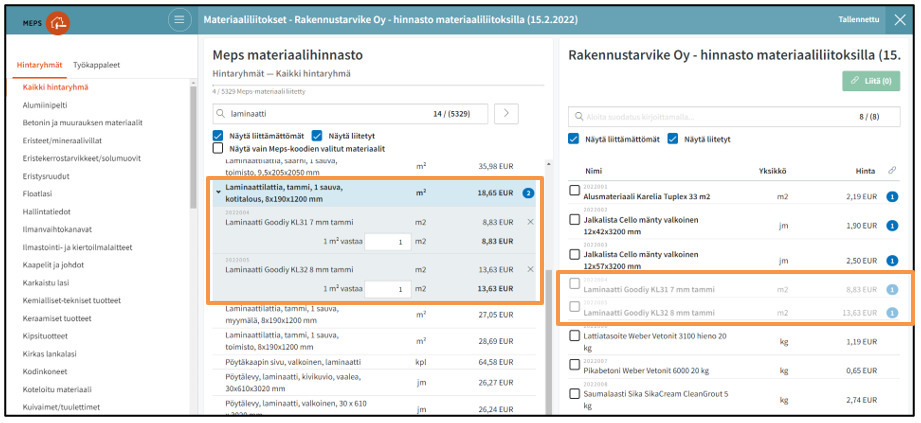Click the link badge for Laminaatti Goodiy KL31 in the right list

tap(892, 289)
